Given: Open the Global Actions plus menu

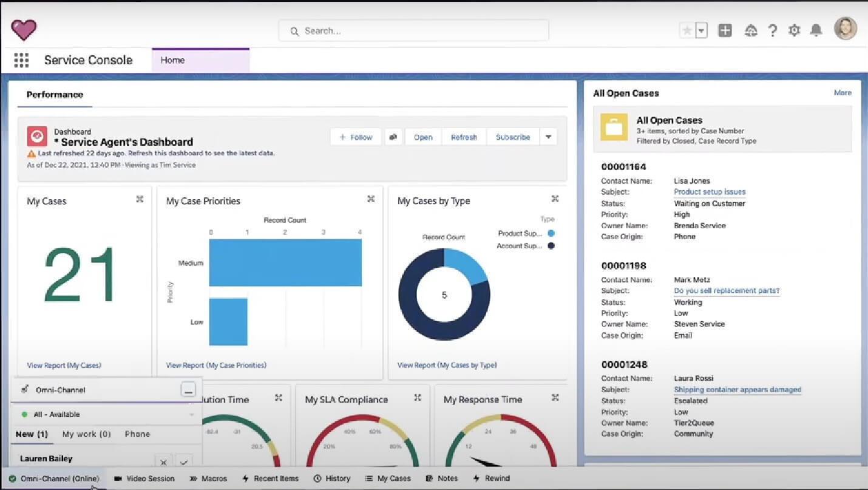Looking at the screenshot, I should coord(725,30).
